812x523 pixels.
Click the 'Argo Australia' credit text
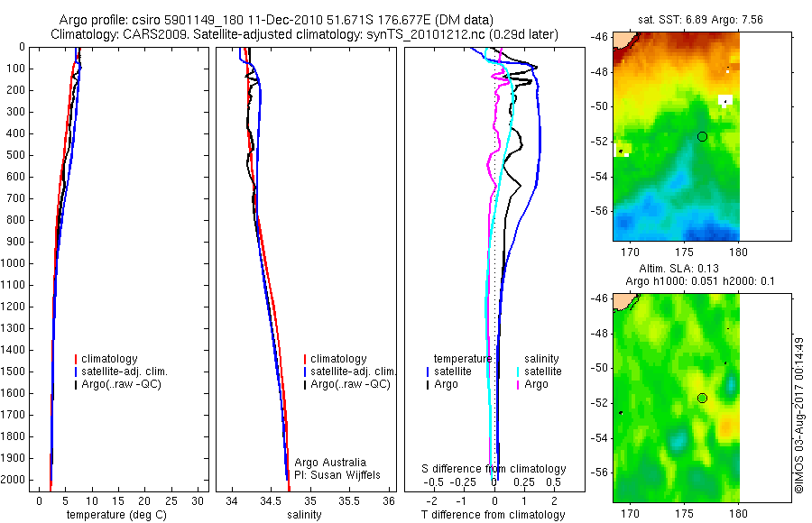[x=330, y=463]
